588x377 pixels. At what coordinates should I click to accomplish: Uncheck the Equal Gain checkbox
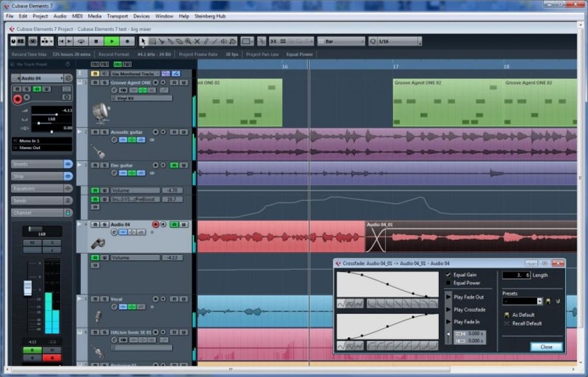click(x=448, y=274)
